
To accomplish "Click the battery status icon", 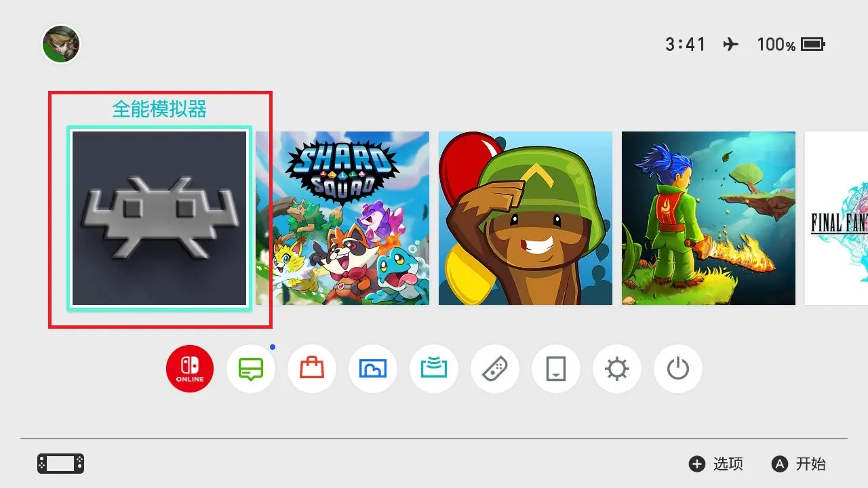I will point(813,45).
